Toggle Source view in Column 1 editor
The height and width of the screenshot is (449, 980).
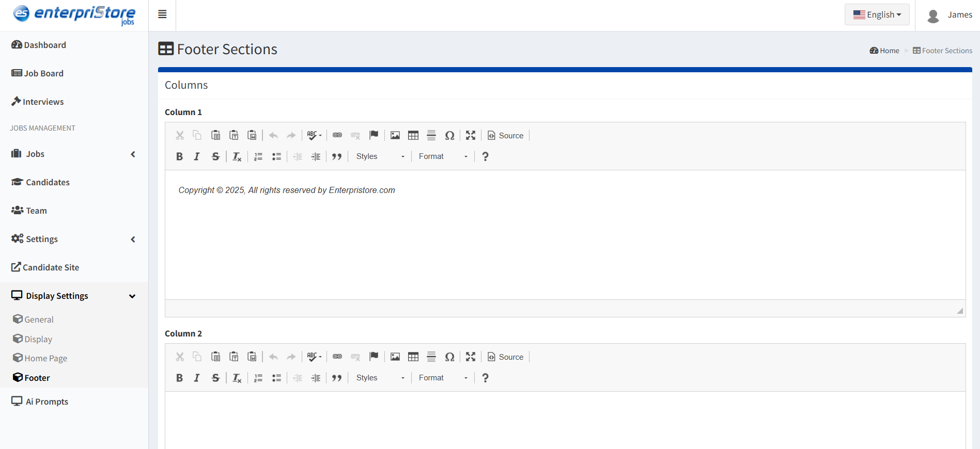pos(506,135)
